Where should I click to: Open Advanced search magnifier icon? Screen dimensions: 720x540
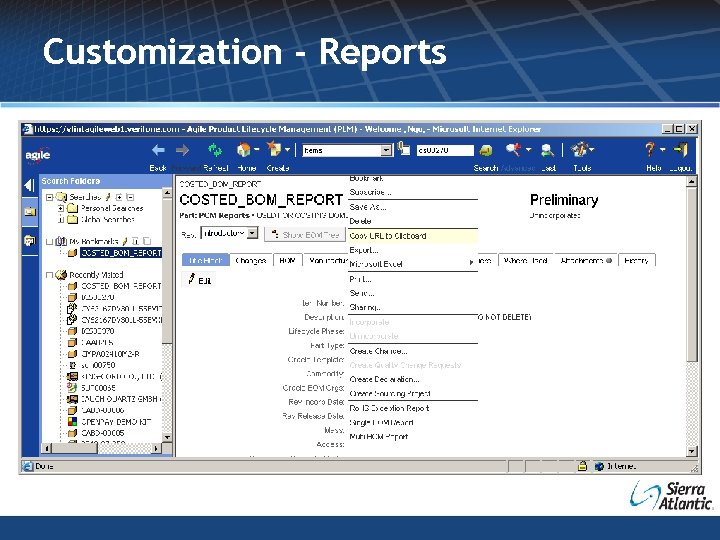513,149
